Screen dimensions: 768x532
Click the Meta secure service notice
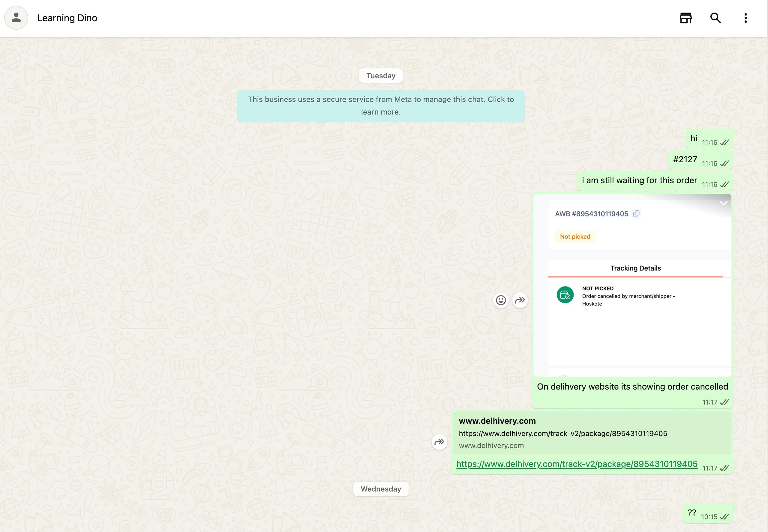[x=381, y=106]
